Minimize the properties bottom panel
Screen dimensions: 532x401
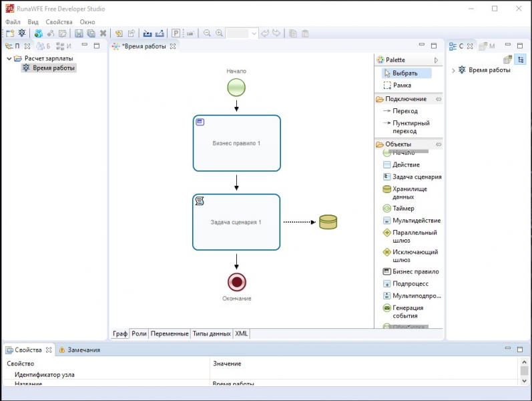(x=507, y=348)
